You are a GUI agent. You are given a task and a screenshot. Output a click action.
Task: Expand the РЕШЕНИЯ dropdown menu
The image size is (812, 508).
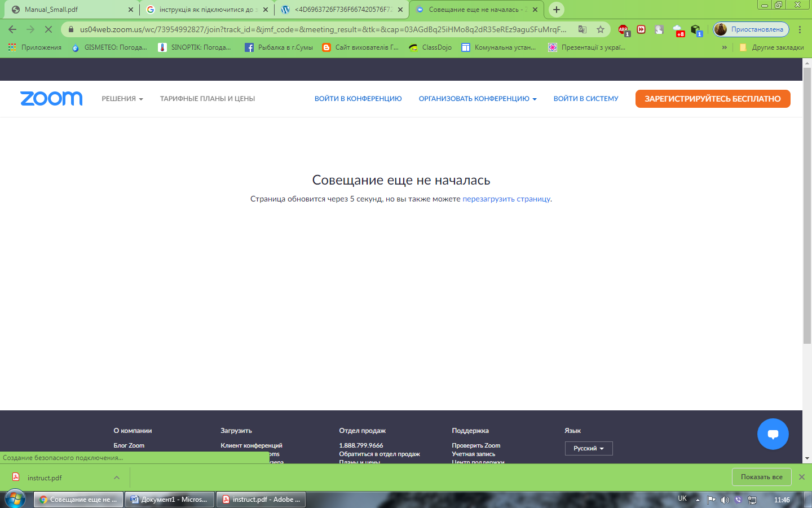pyautogui.click(x=122, y=99)
